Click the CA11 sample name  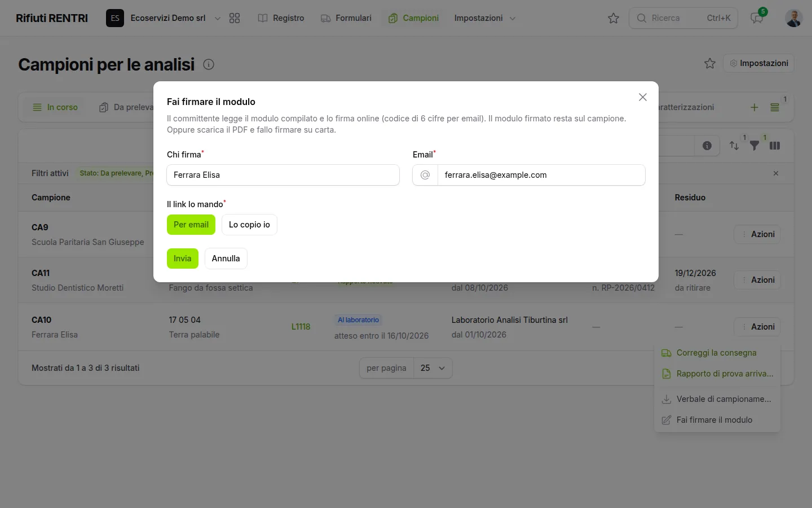41,273
